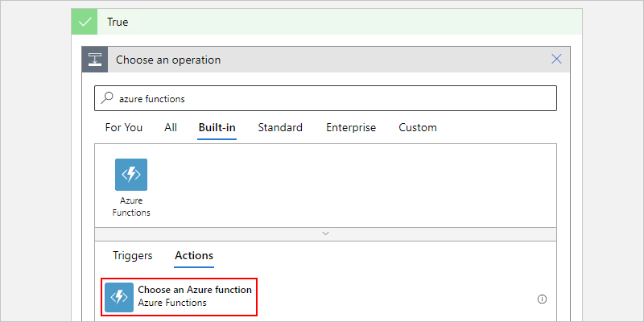
Task: Click the search magnifier icon
Action: (108, 98)
